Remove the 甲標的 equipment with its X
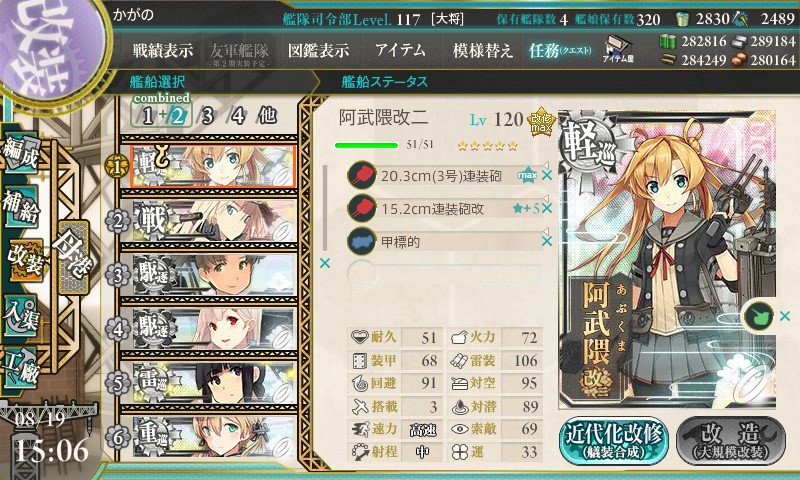The height and width of the screenshot is (480, 800). coord(547,241)
